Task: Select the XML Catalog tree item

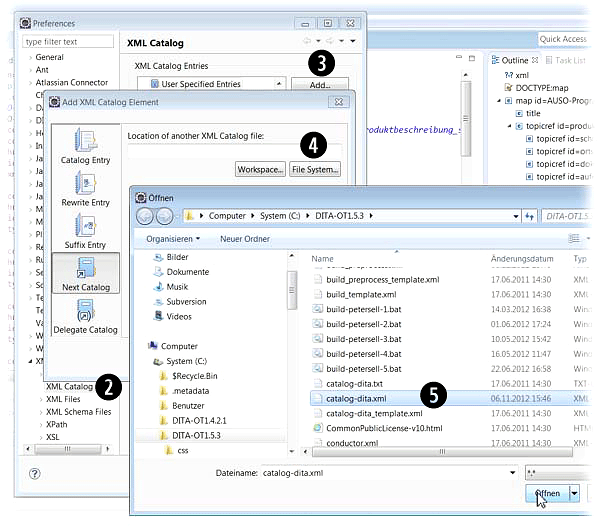Action: click(x=69, y=387)
